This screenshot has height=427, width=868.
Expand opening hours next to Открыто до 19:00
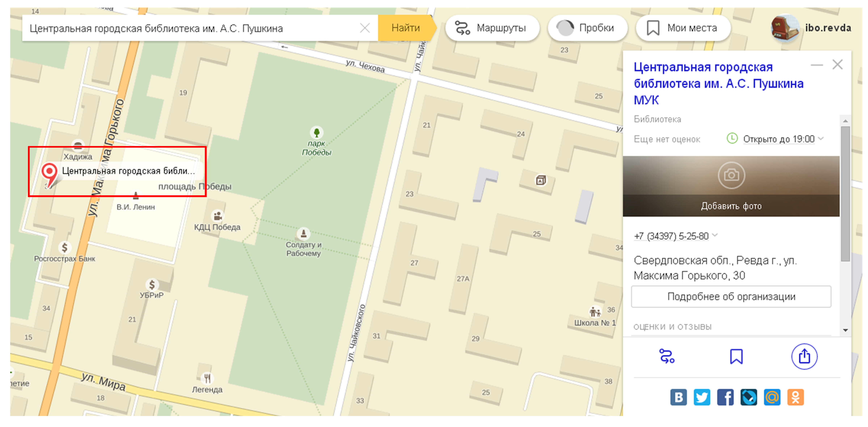821,138
